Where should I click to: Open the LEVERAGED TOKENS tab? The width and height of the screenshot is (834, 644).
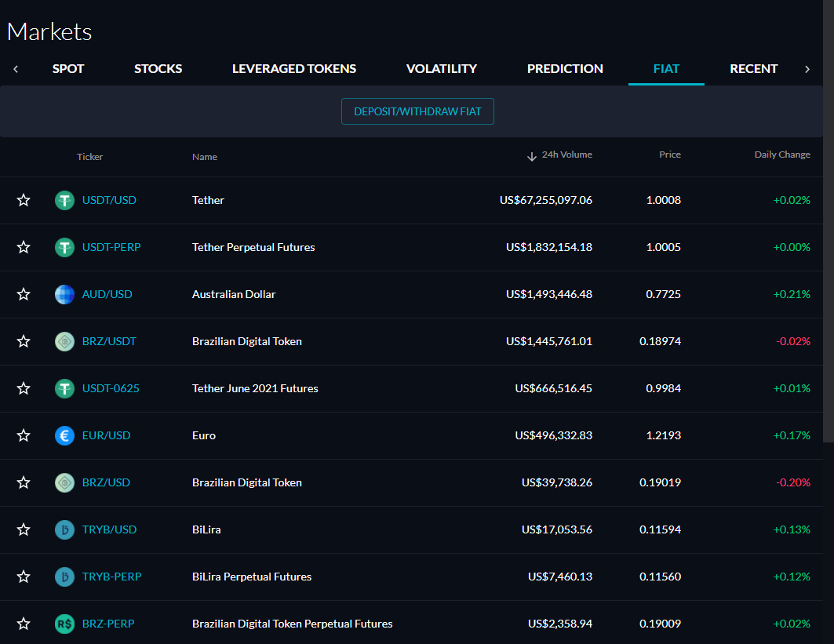(294, 69)
